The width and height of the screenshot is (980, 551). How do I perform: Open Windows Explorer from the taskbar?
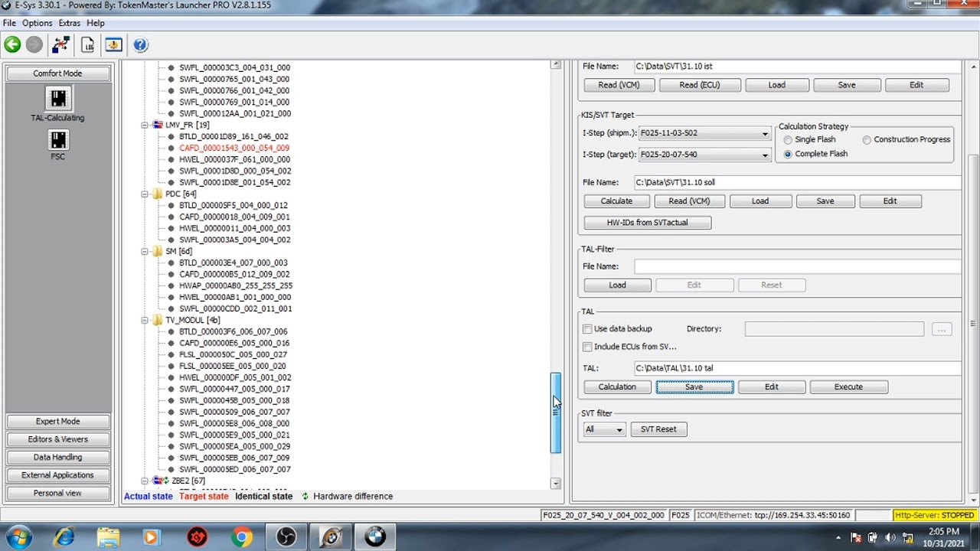(x=108, y=537)
